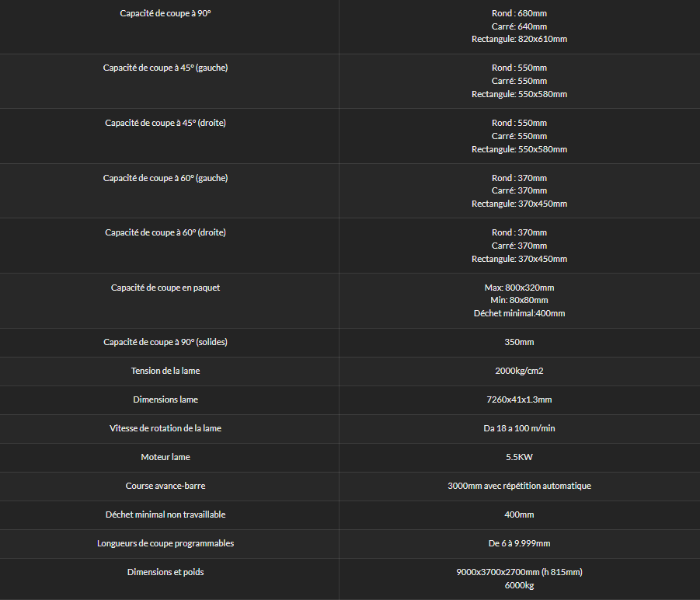The image size is (700, 600).
Task: Click 'Capacité de coupe à 45° (gauche)' row label
Action: click(165, 68)
